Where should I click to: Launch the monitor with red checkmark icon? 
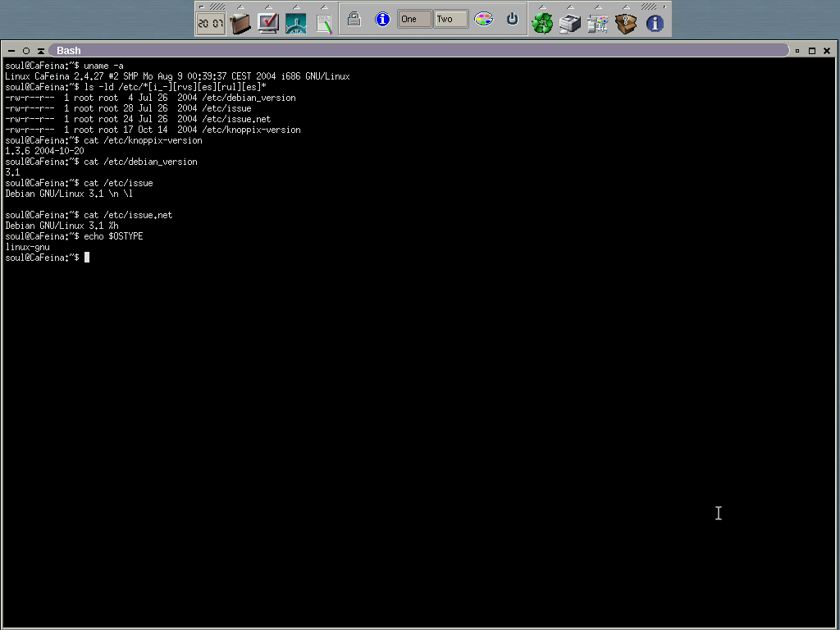point(268,23)
